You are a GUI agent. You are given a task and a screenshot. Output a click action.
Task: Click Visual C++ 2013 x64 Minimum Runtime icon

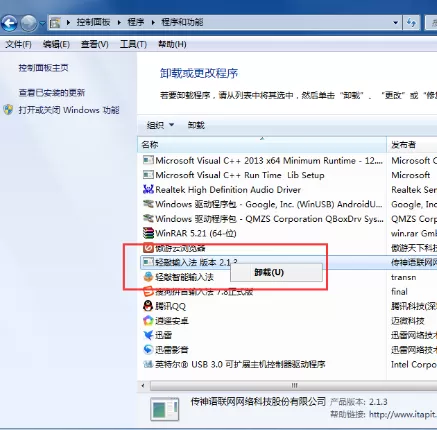click(x=148, y=160)
